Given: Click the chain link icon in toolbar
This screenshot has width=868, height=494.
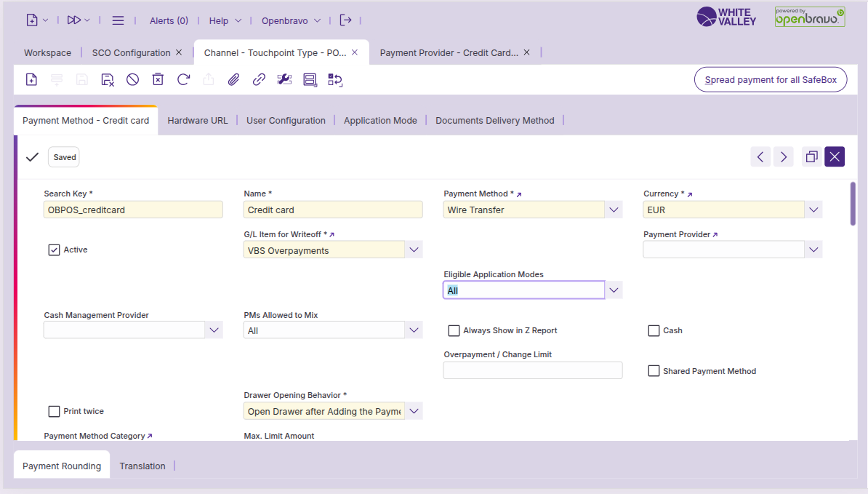Looking at the screenshot, I should tap(259, 80).
